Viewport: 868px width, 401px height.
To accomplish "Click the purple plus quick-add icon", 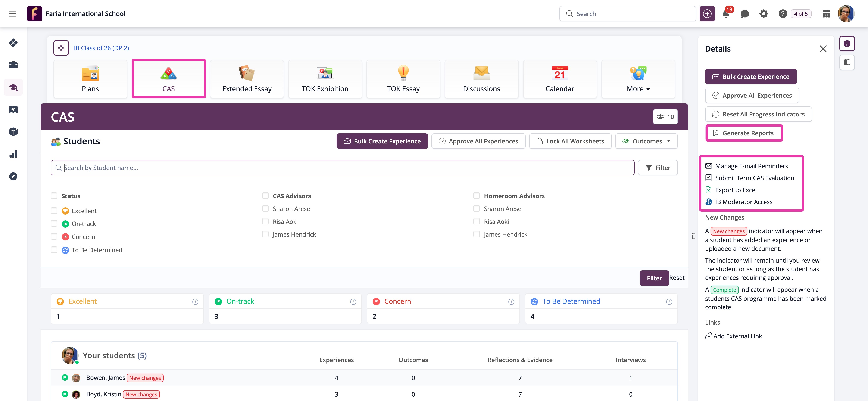I will pyautogui.click(x=707, y=14).
